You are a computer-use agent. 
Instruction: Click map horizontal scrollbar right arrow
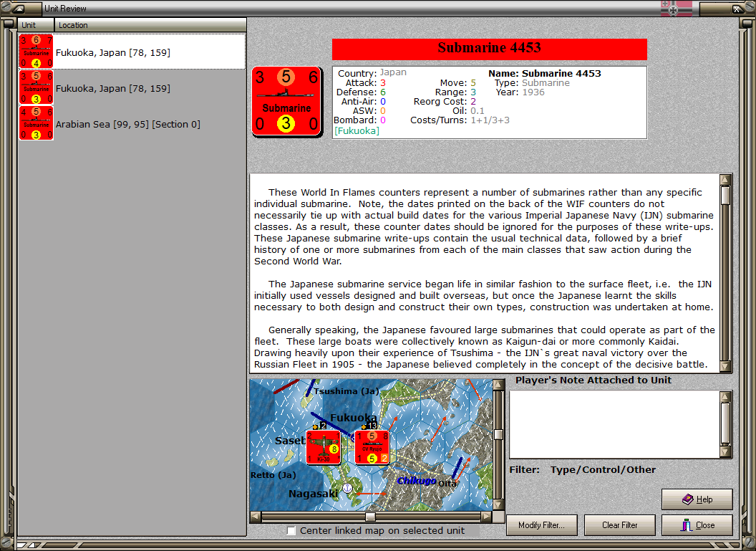click(x=487, y=517)
